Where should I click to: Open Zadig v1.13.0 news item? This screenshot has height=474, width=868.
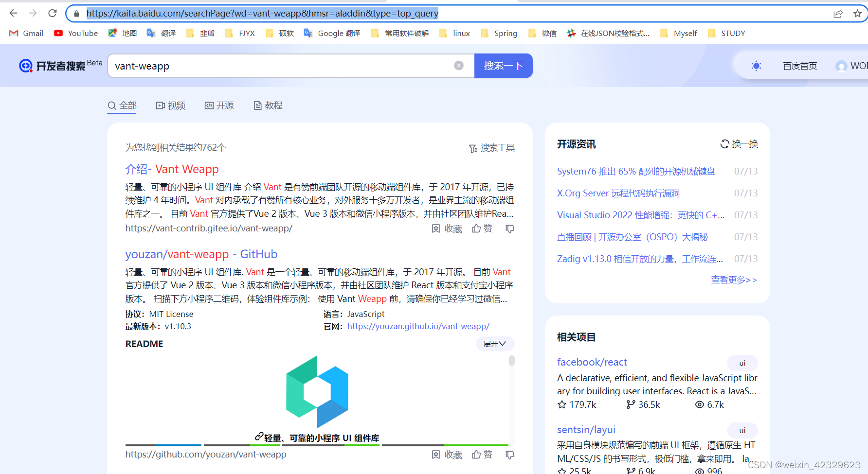[640, 259]
